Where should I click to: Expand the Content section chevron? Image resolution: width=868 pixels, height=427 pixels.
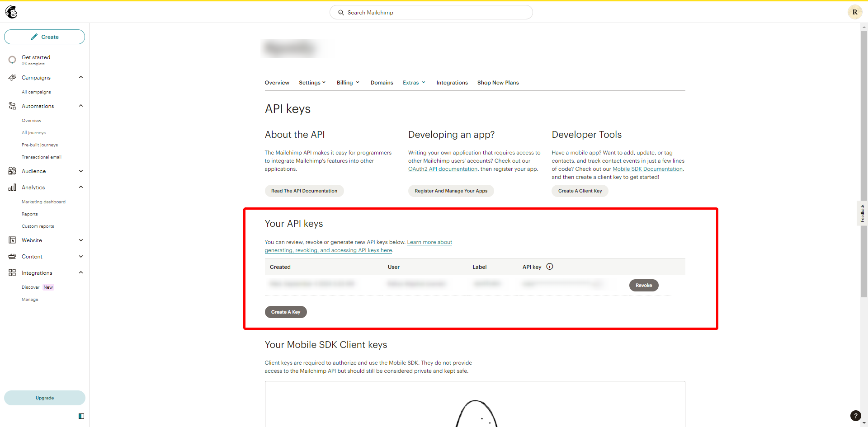[81, 256]
